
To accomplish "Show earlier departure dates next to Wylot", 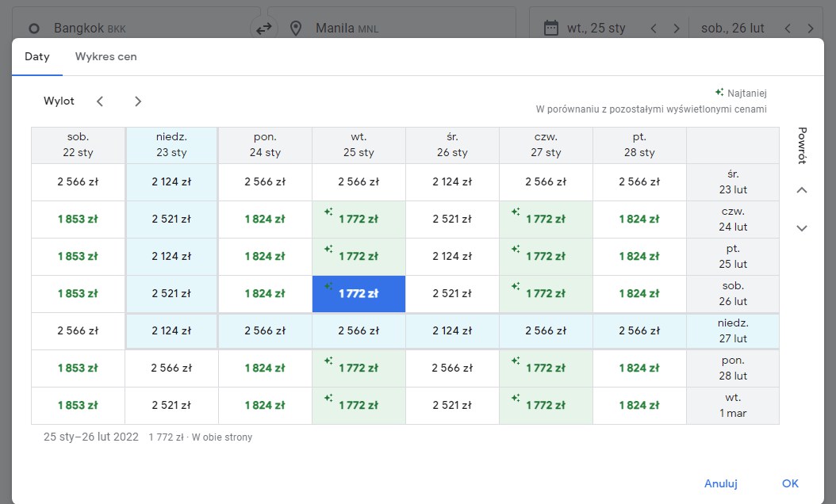I will pos(100,101).
